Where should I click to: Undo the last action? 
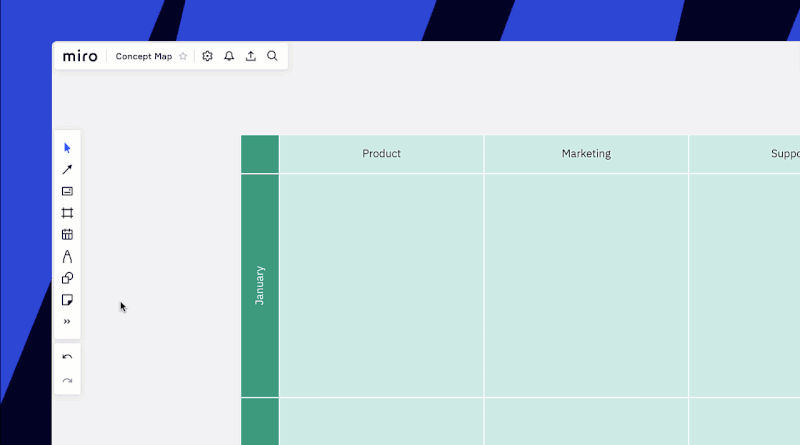tap(67, 357)
